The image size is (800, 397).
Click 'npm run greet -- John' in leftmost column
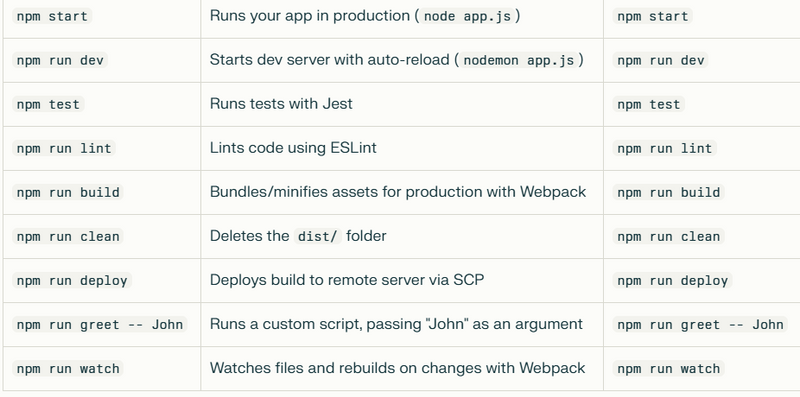[99, 325]
